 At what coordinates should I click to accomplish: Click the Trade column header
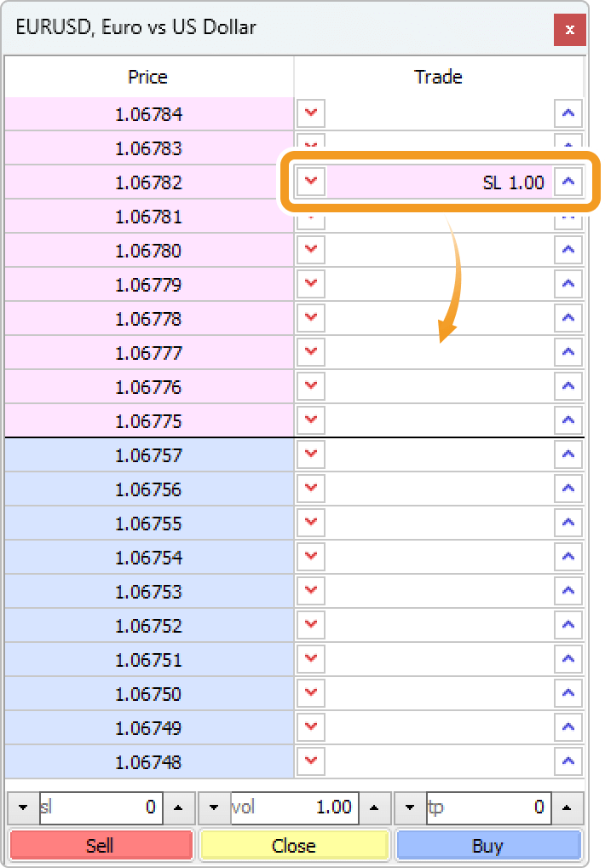pos(438,77)
